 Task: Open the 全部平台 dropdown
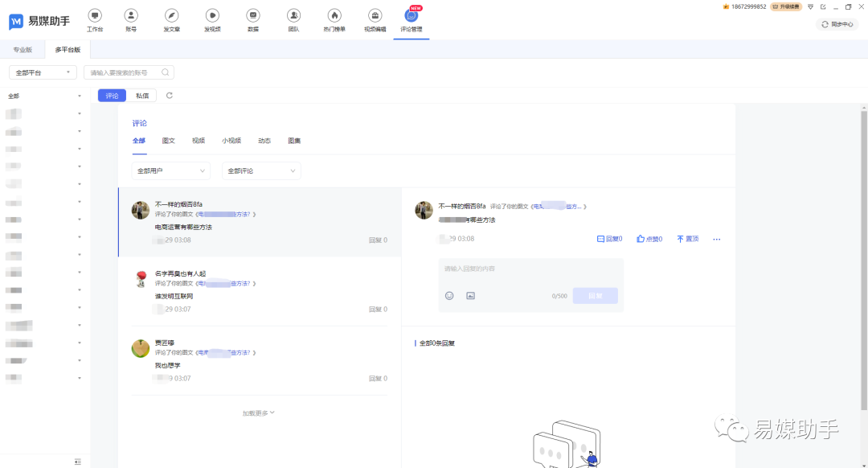(43, 72)
